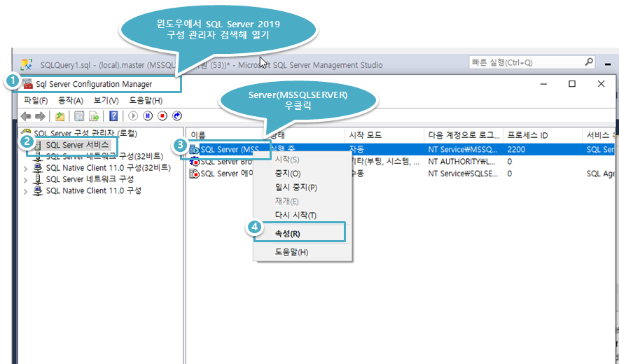Click the SQL Native Client 11.0 구성 node icon
The height and width of the screenshot is (364, 619).
tap(38, 190)
